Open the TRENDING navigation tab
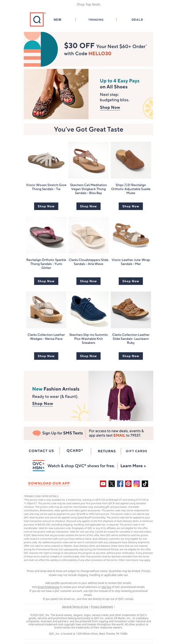 [96, 20]
